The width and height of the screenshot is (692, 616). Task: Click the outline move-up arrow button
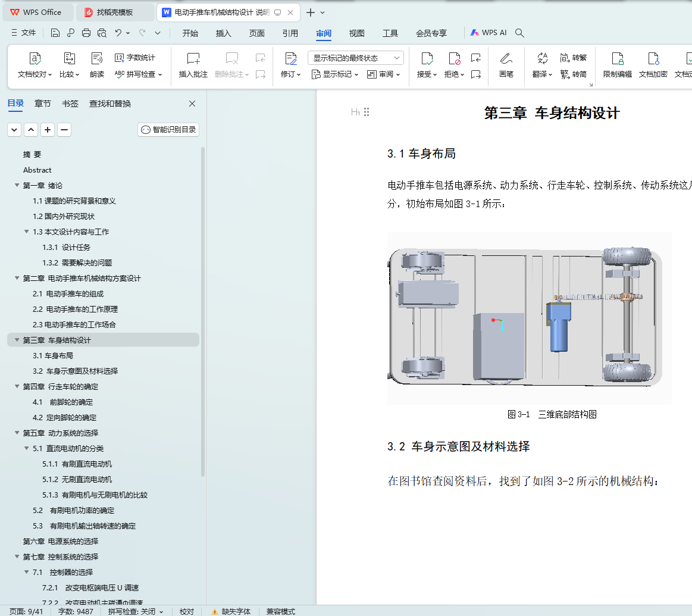pyautogui.click(x=31, y=129)
